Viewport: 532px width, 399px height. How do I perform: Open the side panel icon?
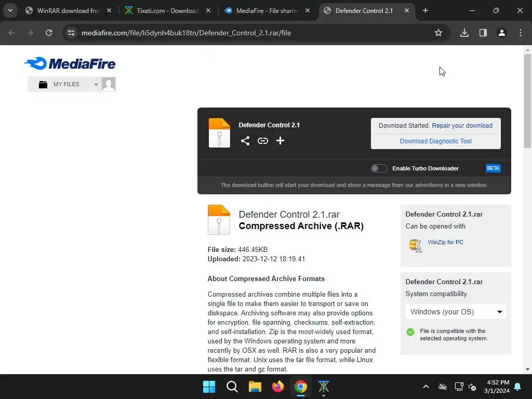483,33
